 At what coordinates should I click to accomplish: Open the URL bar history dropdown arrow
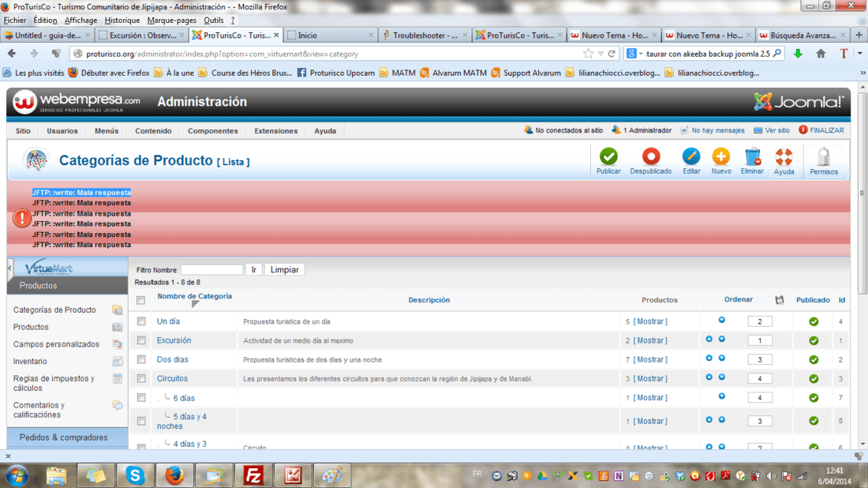pos(600,54)
